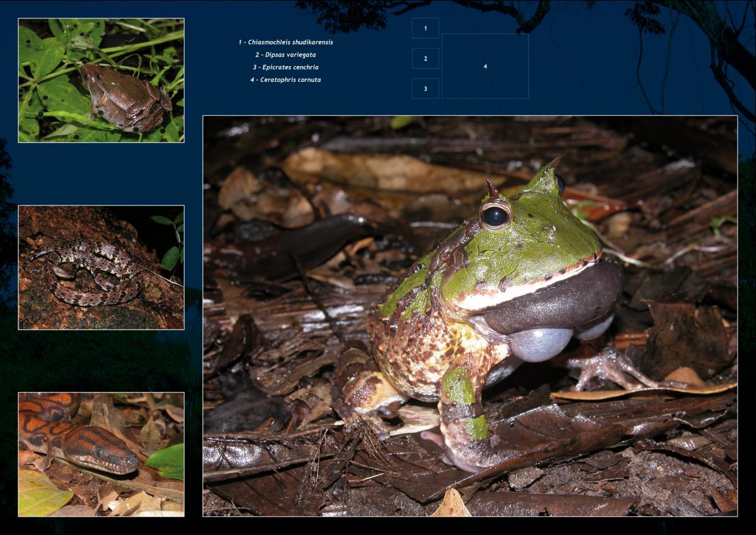The width and height of the screenshot is (756, 535).
Task: Select caption '1 - Chiasmochleis shudikarensis'
Action: tap(285, 42)
